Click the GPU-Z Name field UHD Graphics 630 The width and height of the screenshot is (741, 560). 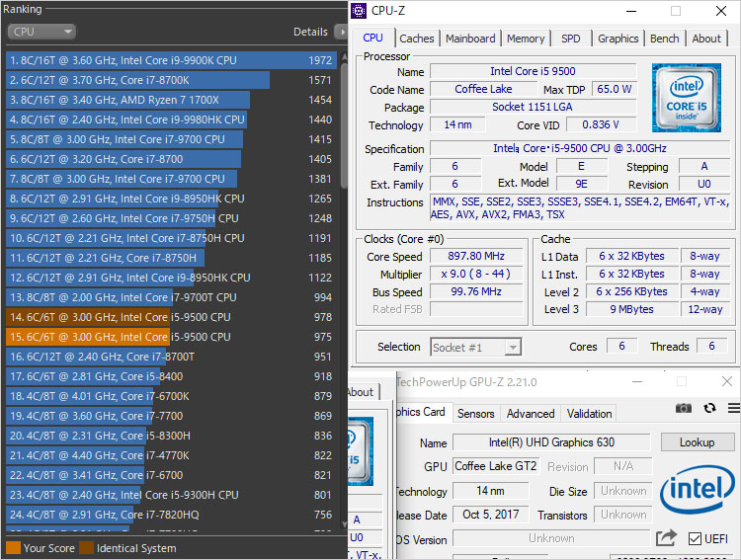[551, 442]
